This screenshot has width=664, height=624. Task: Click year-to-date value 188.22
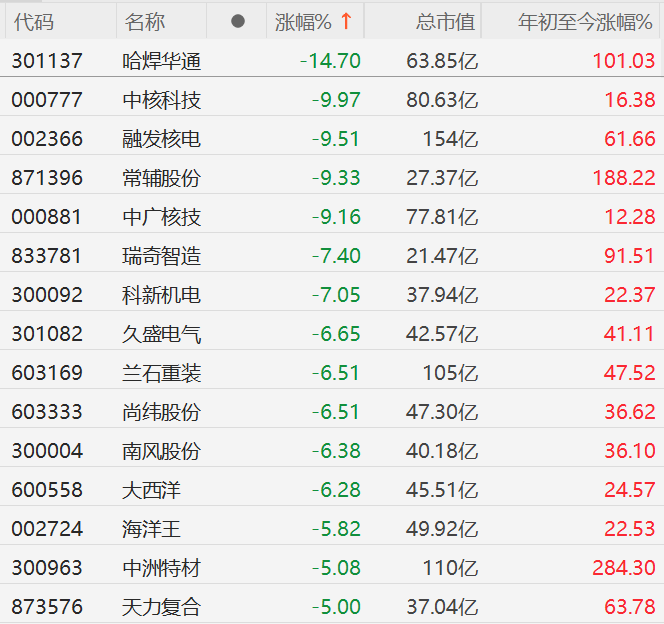click(x=624, y=178)
